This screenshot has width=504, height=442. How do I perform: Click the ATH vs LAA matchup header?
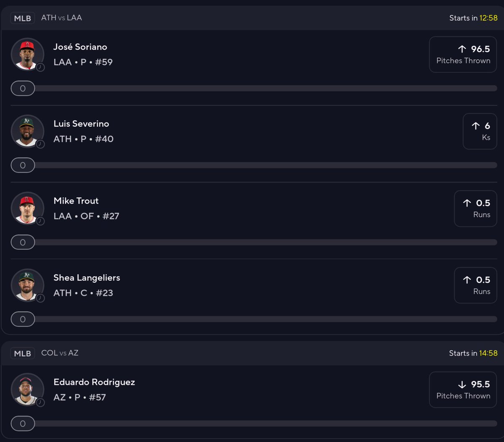[61, 18]
